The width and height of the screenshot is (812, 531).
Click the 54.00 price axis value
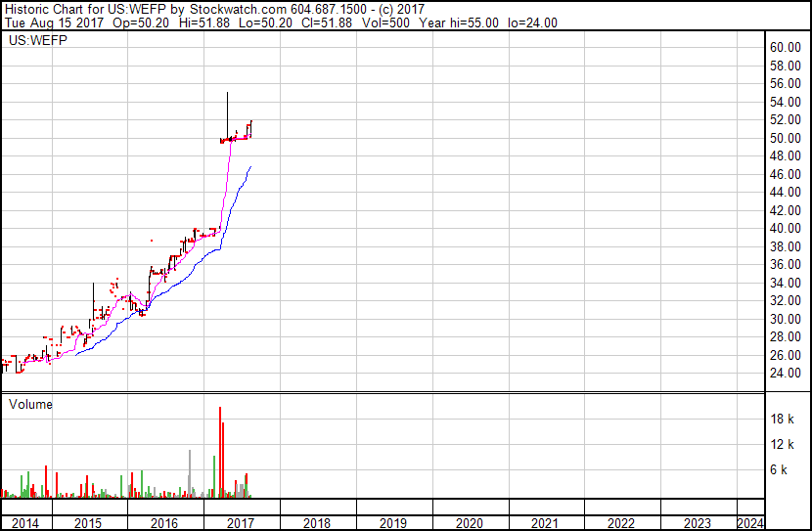(785, 102)
